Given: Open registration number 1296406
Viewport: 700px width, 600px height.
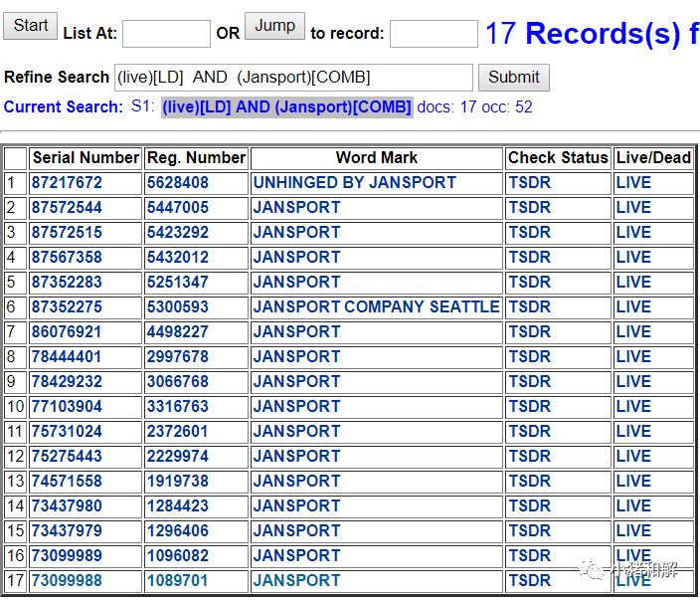Looking at the screenshot, I should click(178, 530).
